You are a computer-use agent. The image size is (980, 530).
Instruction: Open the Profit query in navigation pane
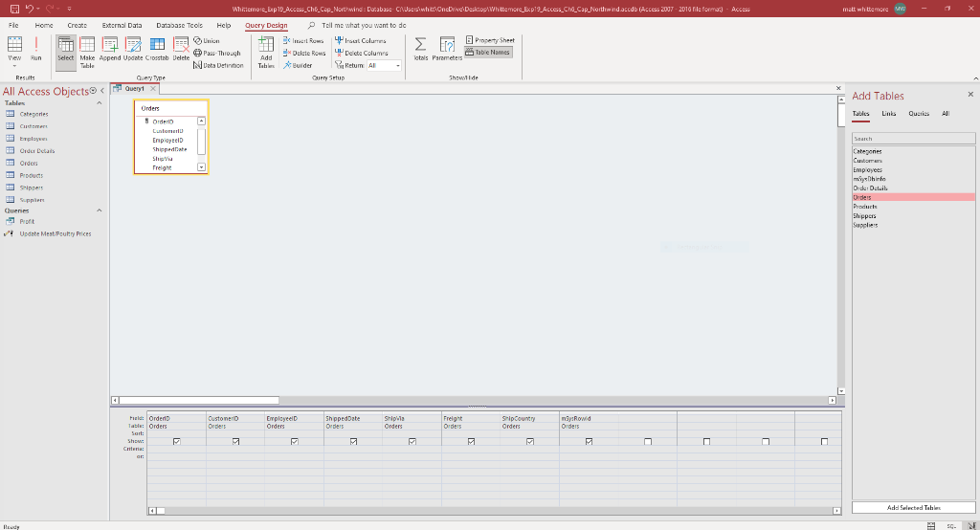[27, 222]
